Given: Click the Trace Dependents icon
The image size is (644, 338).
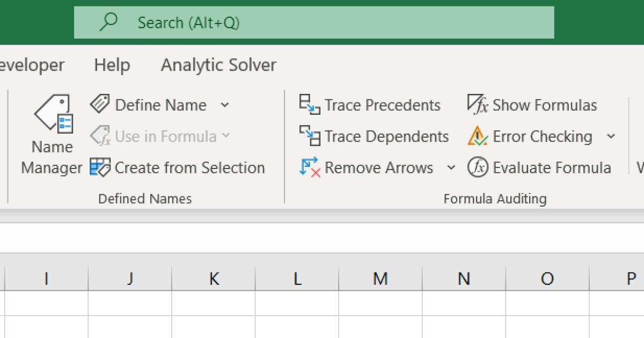Looking at the screenshot, I should (x=310, y=136).
